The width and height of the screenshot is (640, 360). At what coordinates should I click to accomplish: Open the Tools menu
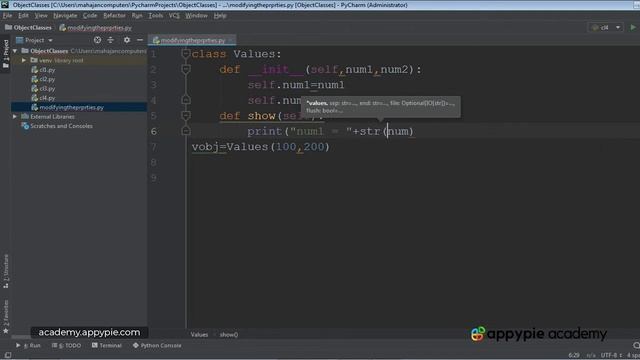[156, 16]
